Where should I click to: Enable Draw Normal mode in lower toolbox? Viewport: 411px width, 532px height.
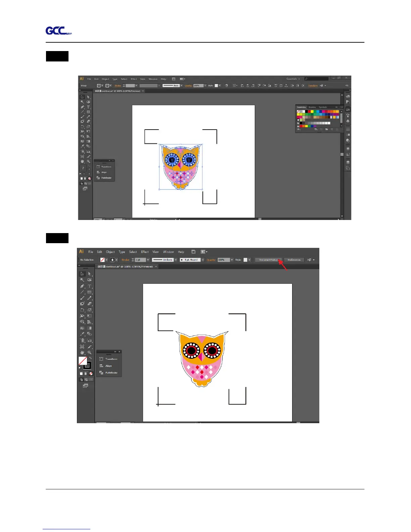[81, 380]
